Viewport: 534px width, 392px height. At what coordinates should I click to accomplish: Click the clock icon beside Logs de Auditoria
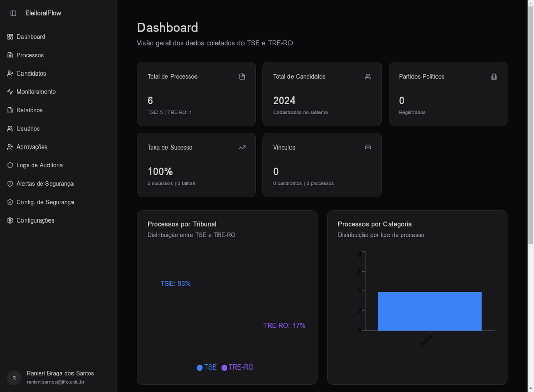click(9, 165)
